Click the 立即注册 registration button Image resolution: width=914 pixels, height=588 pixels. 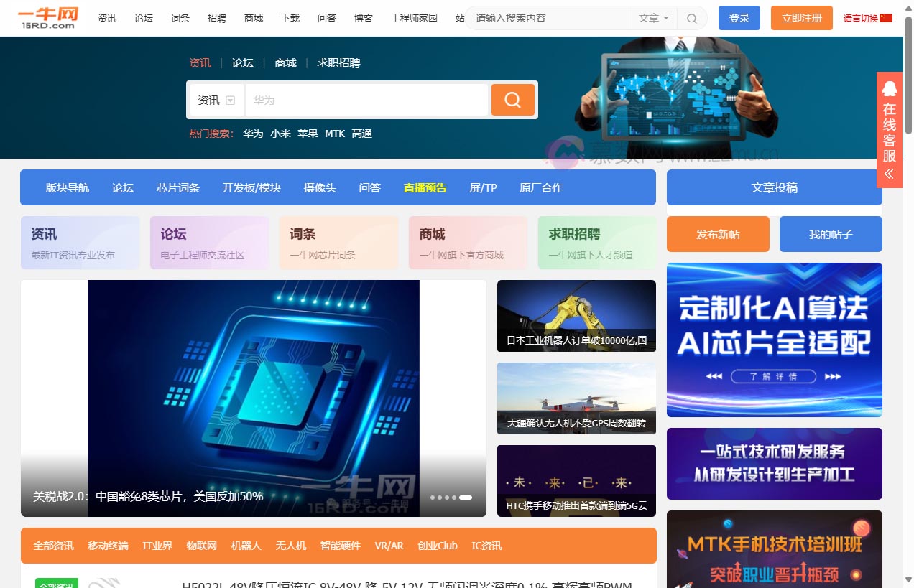[x=801, y=18]
